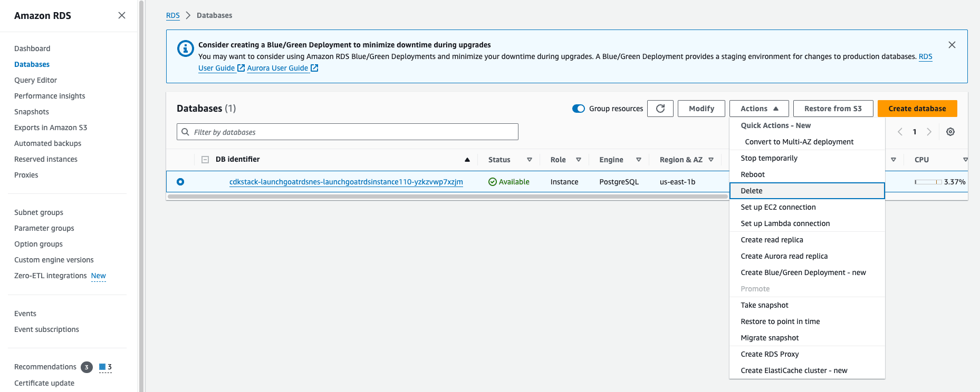Sort by the Role column arrow

(578, 160)
